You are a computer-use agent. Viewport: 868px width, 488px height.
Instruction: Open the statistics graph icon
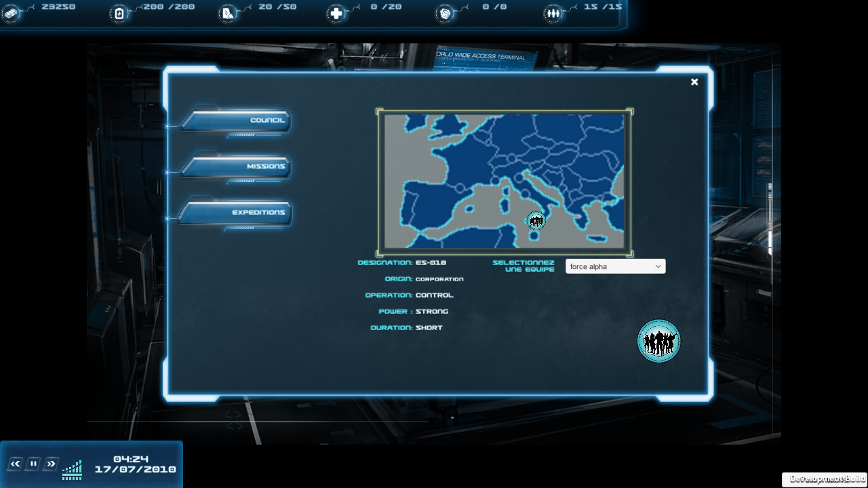pos(71,470)
